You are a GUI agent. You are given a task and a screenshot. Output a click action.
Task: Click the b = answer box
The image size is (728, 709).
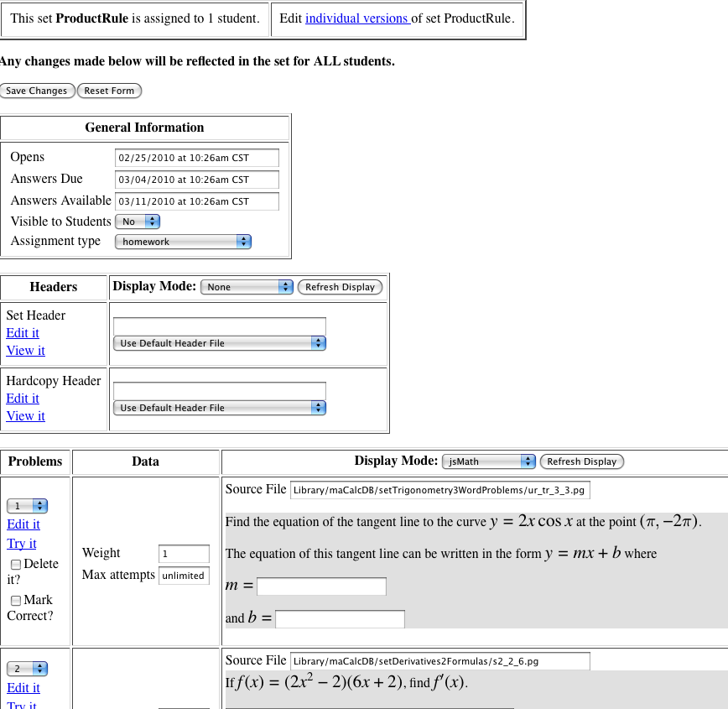click(x=340, y=619)
